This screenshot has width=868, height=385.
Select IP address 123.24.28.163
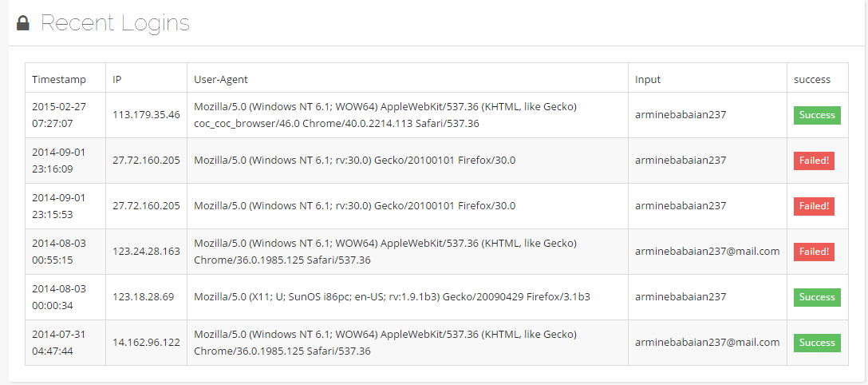coord(146,252)
